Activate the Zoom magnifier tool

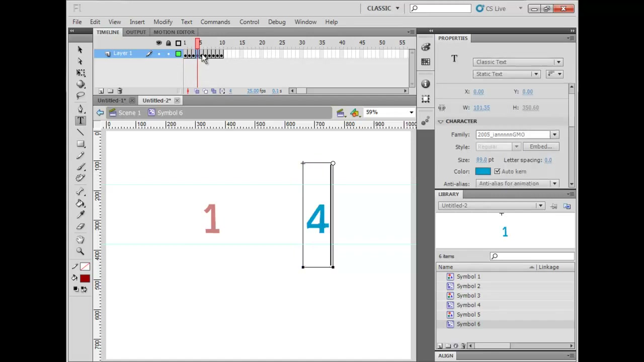[x=80, y=251]
